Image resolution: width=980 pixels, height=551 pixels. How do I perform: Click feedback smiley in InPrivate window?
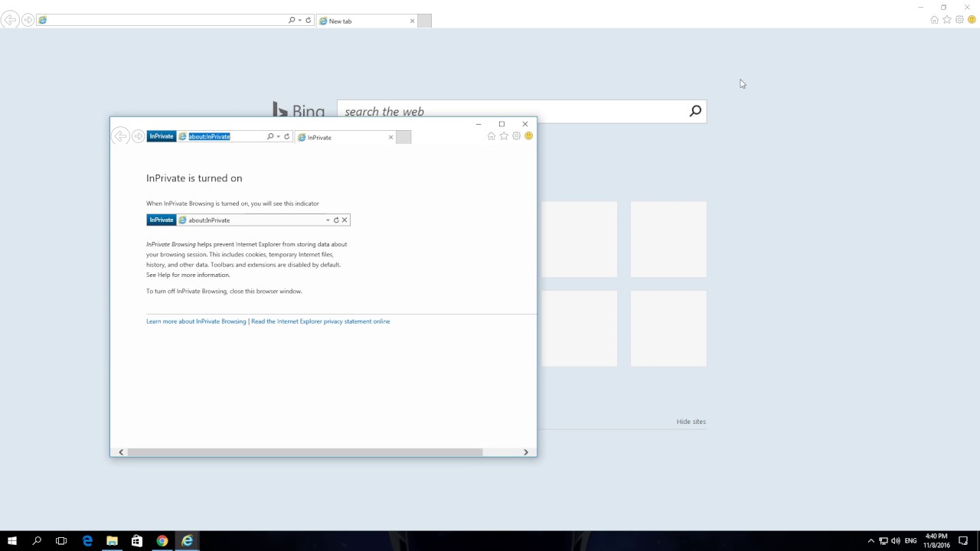[x=528, y=136]
